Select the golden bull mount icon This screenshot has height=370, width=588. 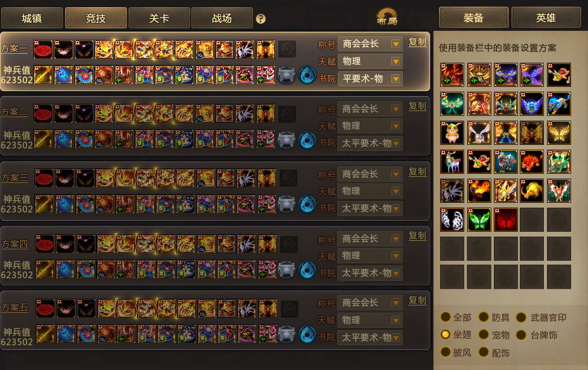[x=532, y=191]
